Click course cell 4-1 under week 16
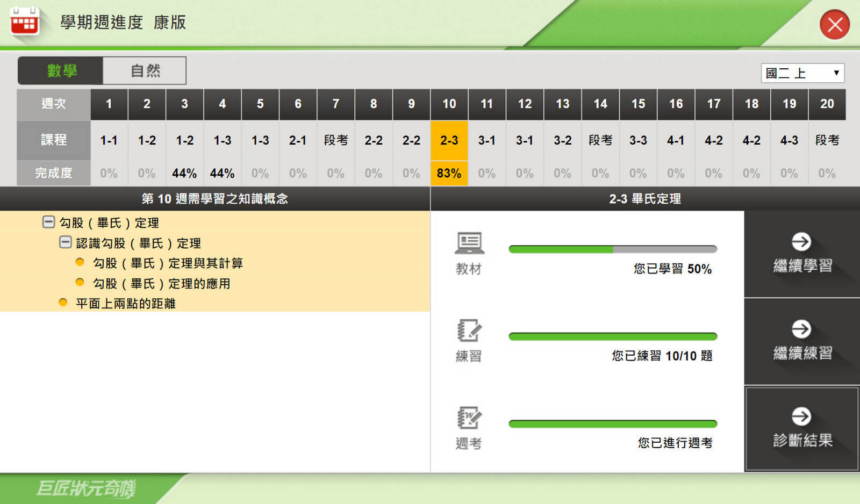Image resolution: width=860 pixels, height=504 pixels. (x=676, y=140)
